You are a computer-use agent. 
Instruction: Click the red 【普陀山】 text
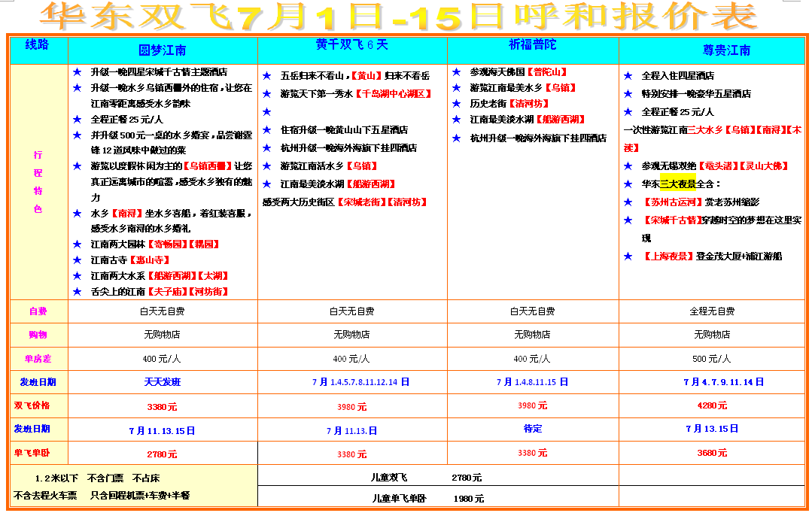coord(549,72)
